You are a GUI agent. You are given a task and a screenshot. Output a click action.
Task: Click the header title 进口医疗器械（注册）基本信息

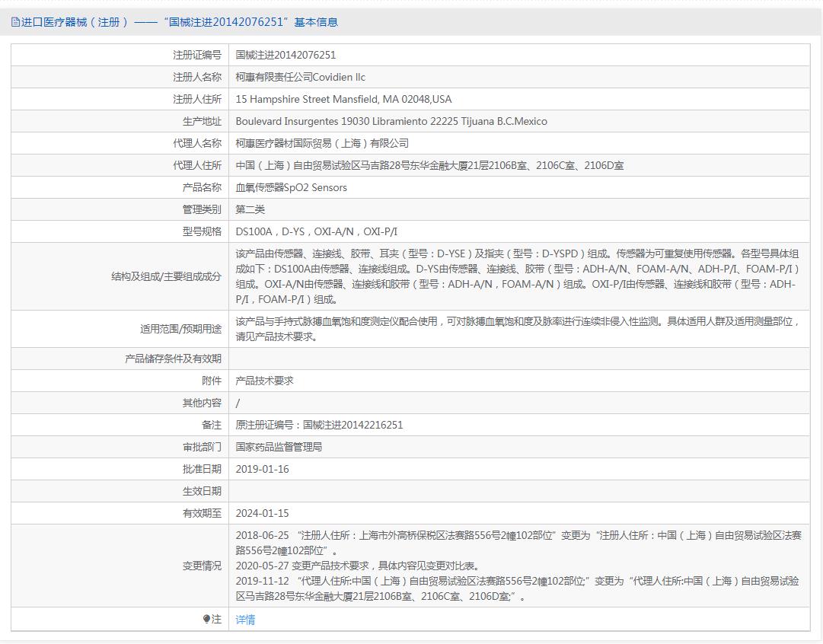[x=180, y=22]
